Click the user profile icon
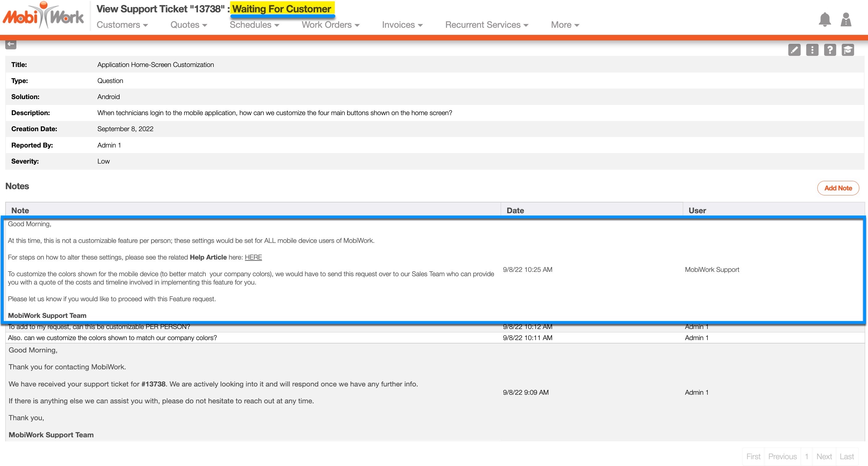The height and width of the screenshot is (466, 868). (x=846, y=19)
